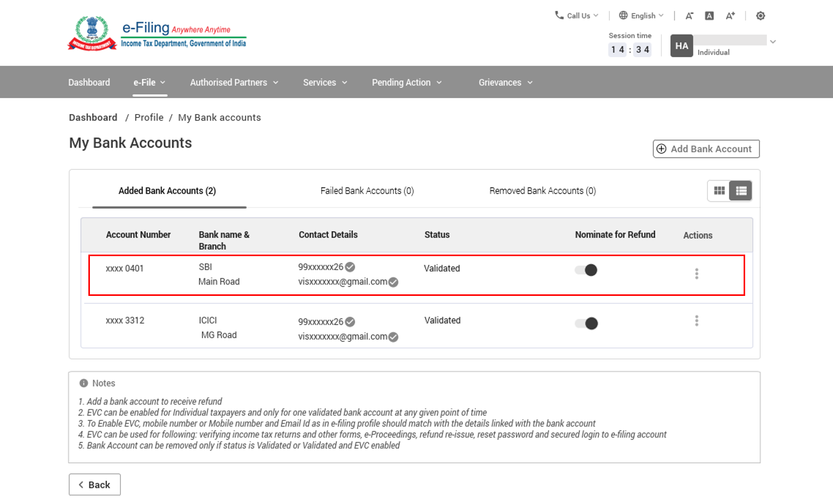Switch to grid card view icon

coord(719,191)
